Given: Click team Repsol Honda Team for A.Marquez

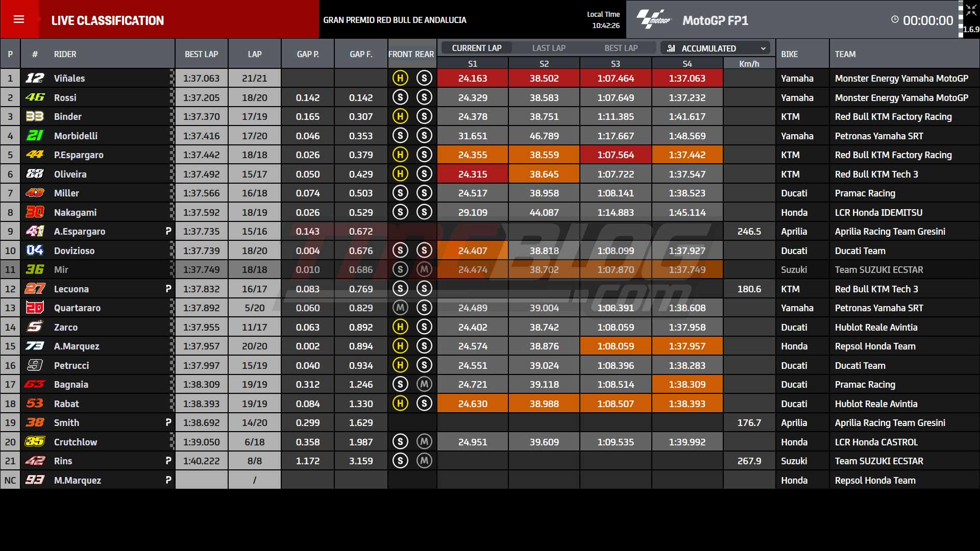Looking at the screenshot, I should (x=875, y=346).
